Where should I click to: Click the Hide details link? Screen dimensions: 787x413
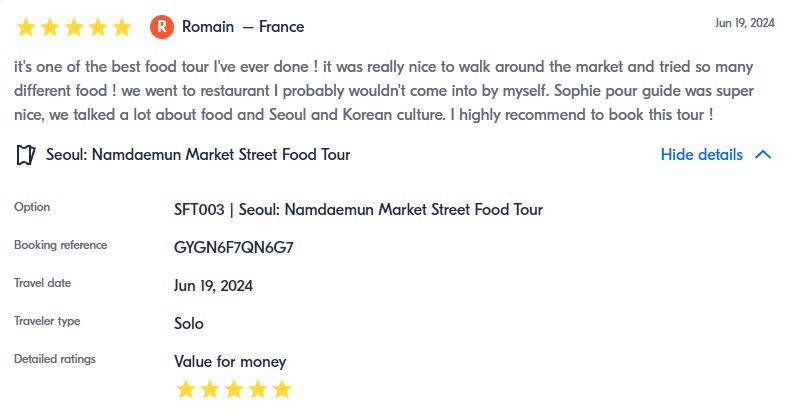coord(701,155)
